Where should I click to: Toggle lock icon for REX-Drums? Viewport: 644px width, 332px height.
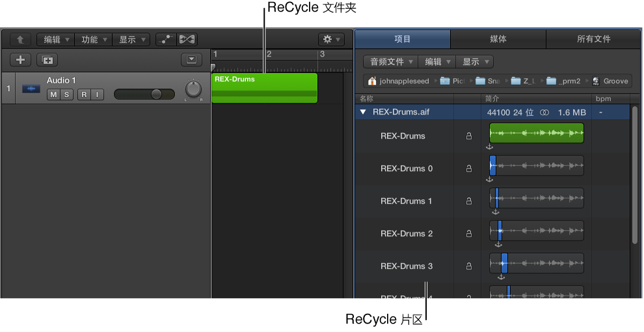click(468, 136)
